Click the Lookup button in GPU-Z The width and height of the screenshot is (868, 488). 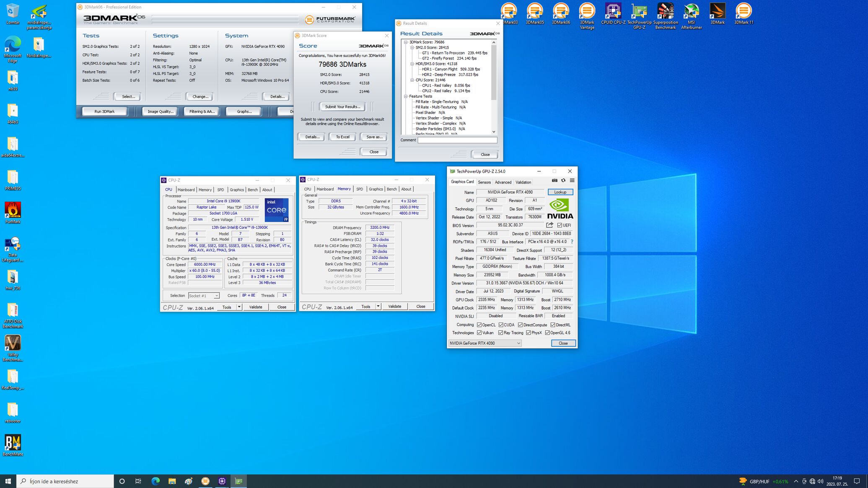click(x=560, y=192)
